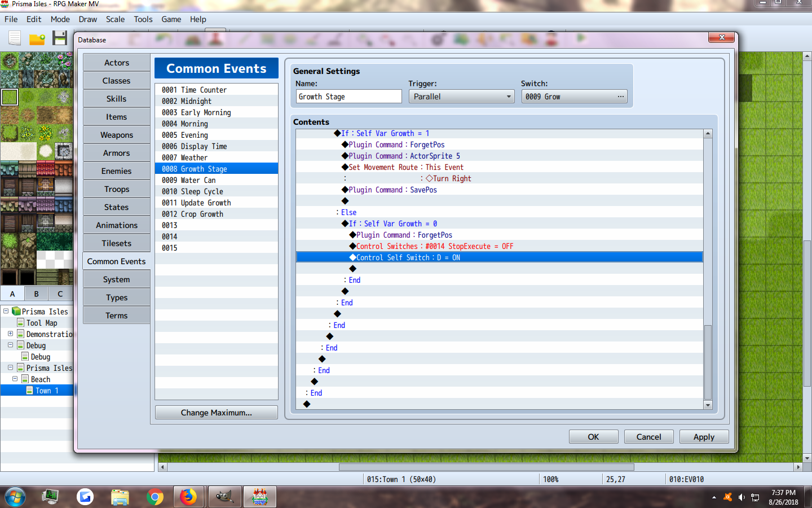Click the Name field containing Growth Stage
Viewport: 812px width, 508px height.
click(349, 97)
